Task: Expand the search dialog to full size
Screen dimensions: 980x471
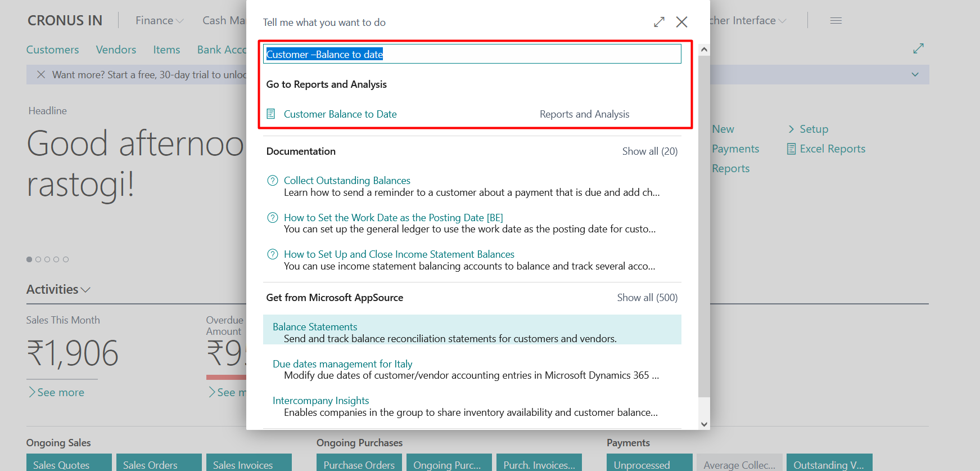Action: coord(660,22)
